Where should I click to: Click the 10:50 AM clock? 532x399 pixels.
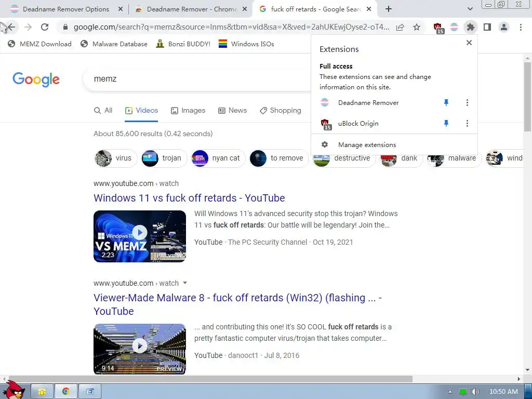503,392
